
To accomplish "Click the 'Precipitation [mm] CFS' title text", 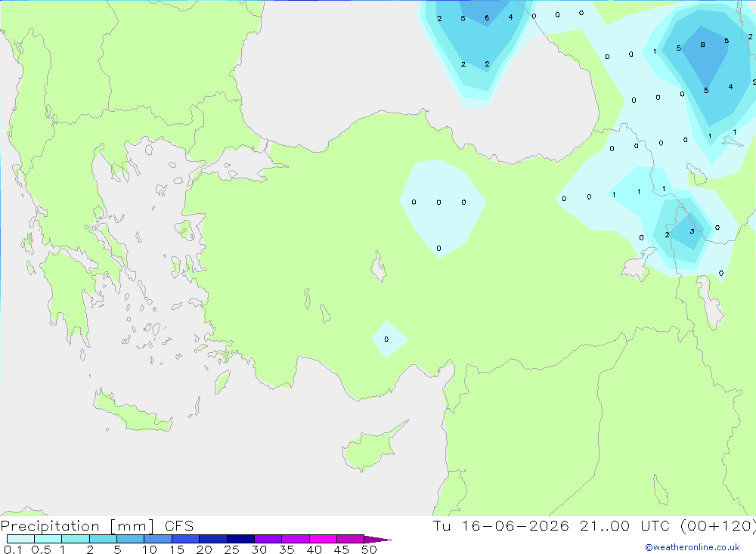I will click(x=97, y=526).
